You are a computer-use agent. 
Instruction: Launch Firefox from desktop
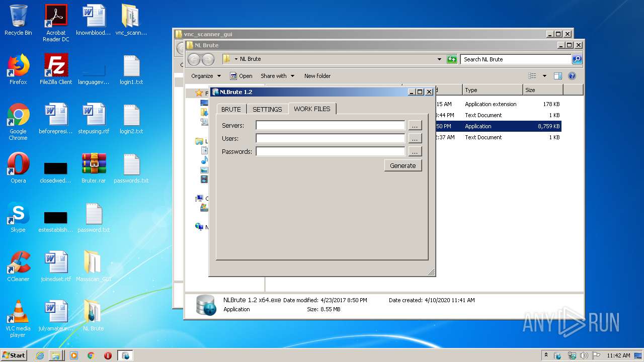pos(18,69)
